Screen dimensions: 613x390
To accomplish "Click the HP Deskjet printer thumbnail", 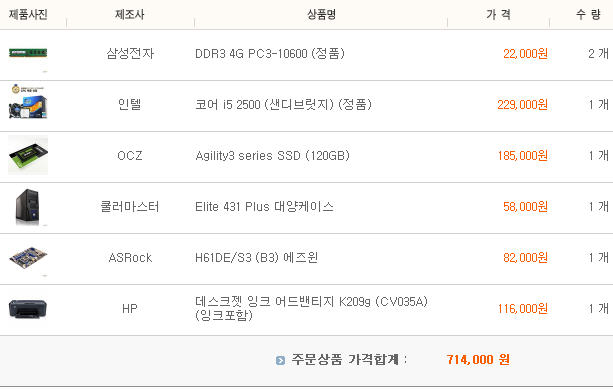I will point(28,309).
